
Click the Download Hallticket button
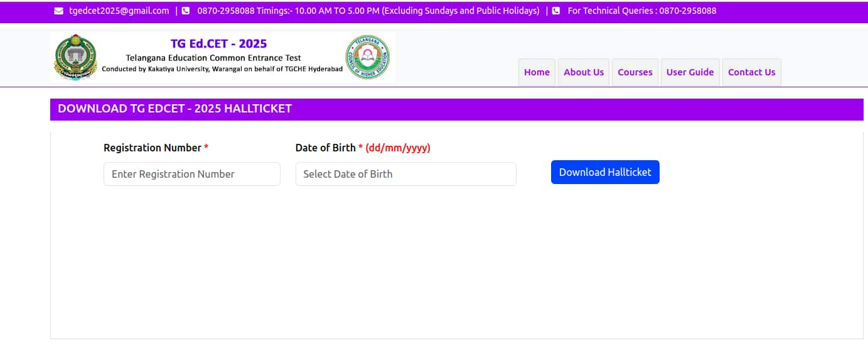(605, 172)
